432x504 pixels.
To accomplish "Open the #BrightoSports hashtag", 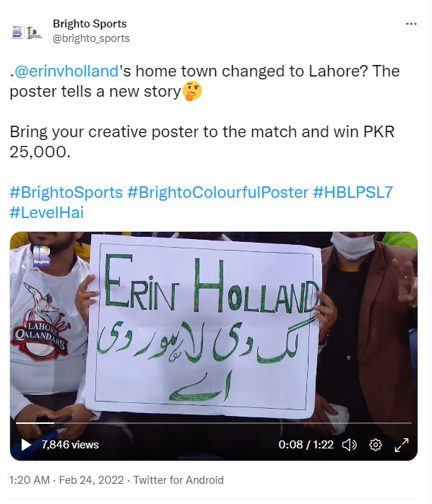I will pyautogui.click(x=66, y=193).
